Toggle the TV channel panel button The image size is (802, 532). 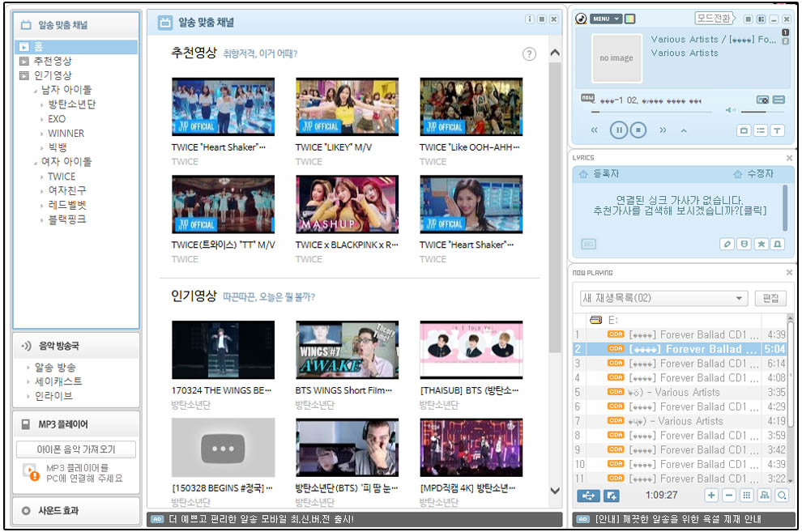pos(744,130)
